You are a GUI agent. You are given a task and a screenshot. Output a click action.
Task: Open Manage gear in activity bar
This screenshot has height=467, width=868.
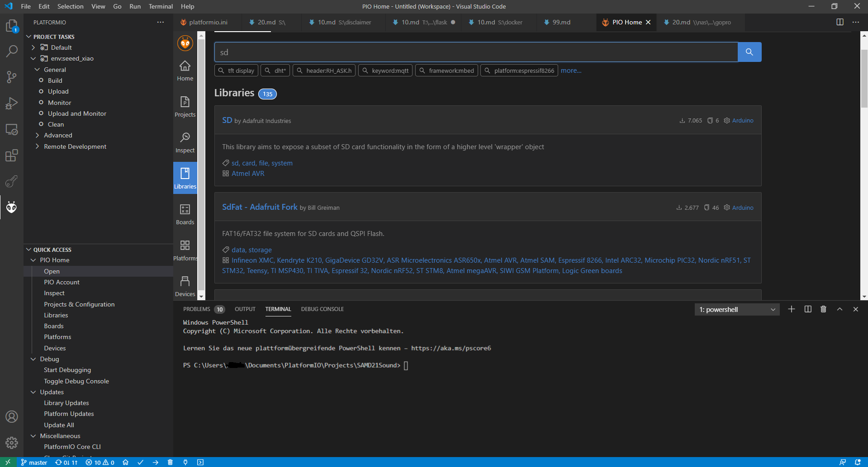coord(12,443)
